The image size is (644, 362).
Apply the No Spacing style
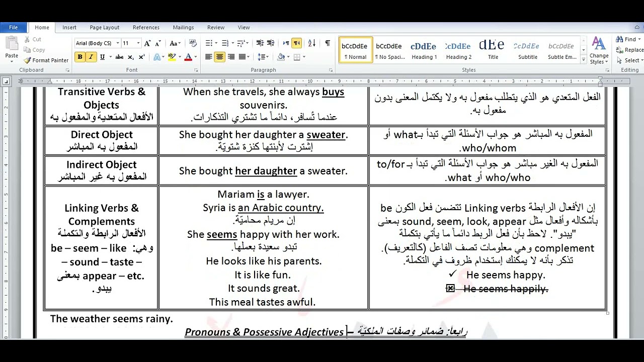[x=390, y=50]
